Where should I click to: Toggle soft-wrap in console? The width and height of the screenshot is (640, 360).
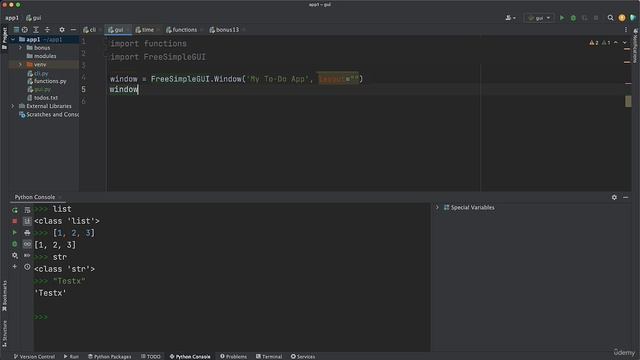27,210
